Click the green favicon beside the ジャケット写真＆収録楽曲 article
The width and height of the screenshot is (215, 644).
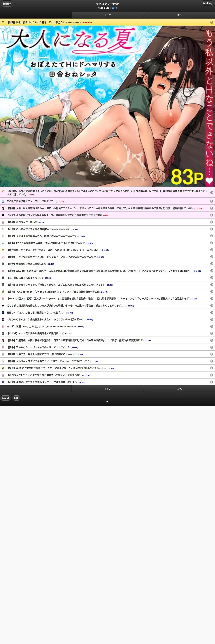coord(3,292)
